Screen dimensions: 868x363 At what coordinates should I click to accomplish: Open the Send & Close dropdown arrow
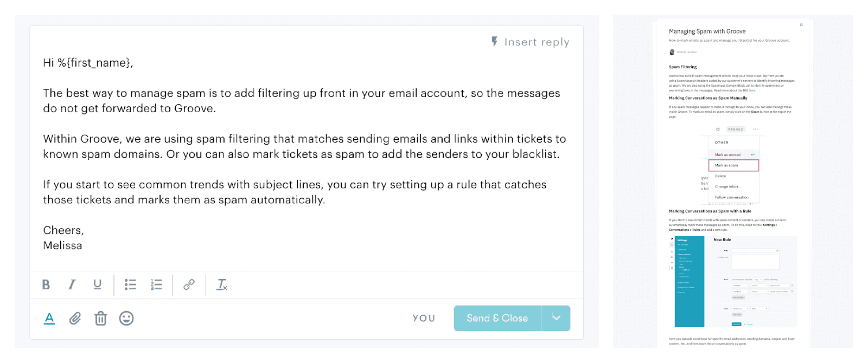(557, 318)
